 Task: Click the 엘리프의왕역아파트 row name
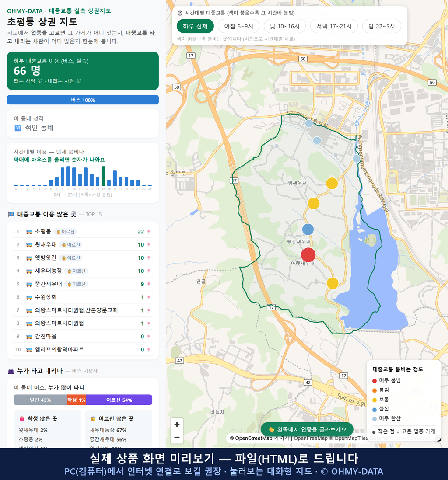[x=59, y=350]
